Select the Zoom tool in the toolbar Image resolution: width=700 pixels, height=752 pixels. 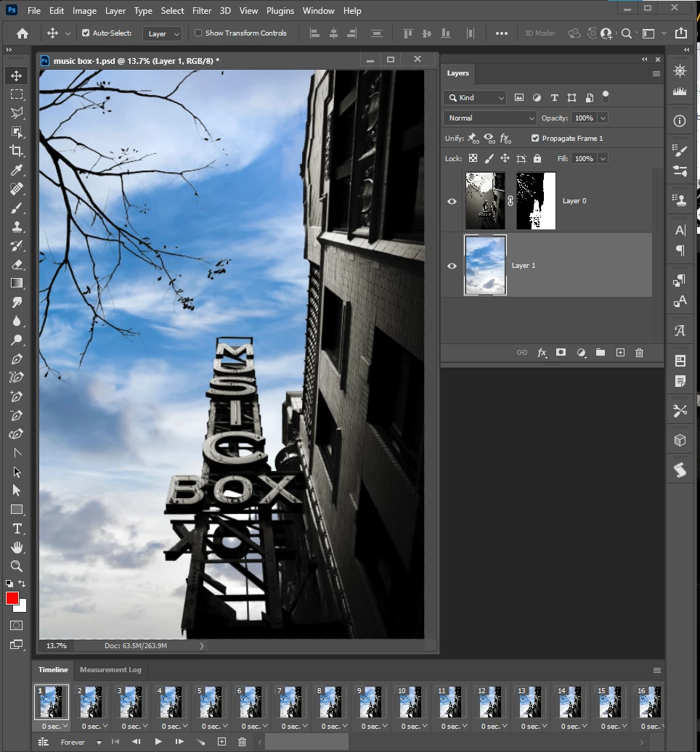click(x=16, y=566)
